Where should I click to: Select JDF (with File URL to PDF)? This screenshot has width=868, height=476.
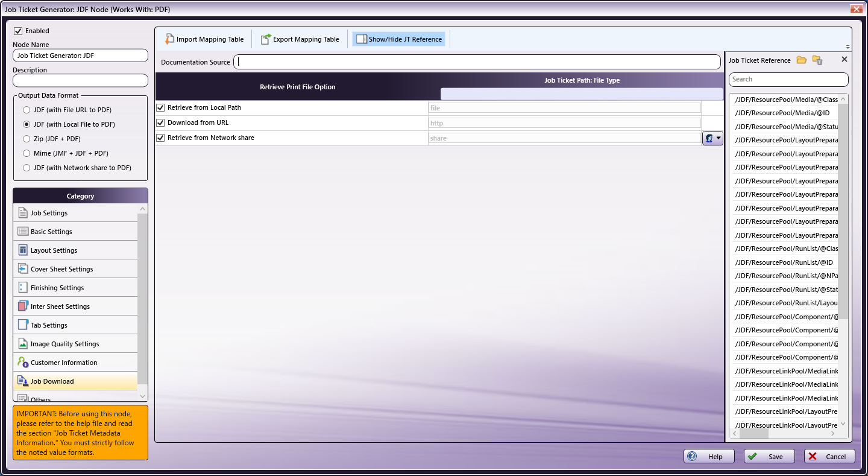(27, 110)
